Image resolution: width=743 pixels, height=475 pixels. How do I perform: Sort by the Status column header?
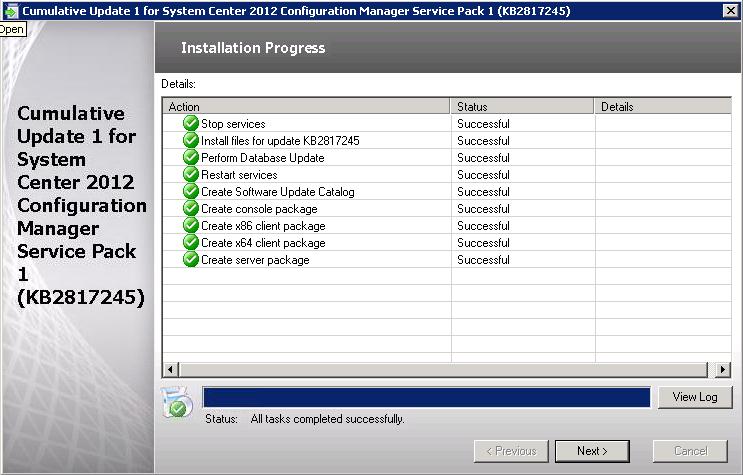[522, 107]
